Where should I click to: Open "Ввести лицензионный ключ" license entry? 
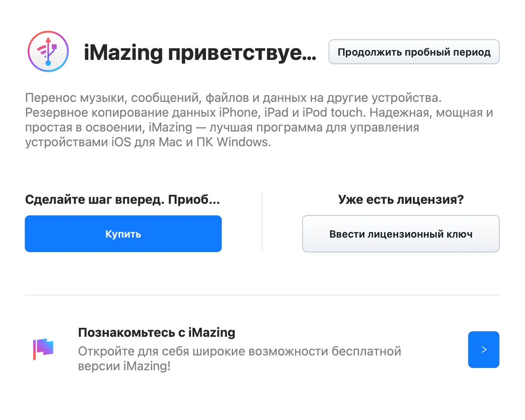point(400,234)
